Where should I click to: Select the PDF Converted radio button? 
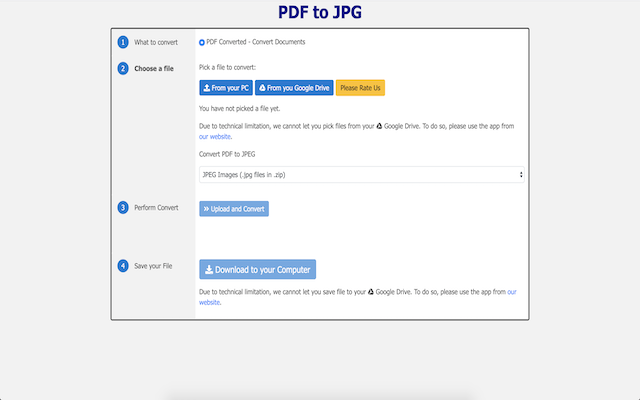click(x=202, y=42)
